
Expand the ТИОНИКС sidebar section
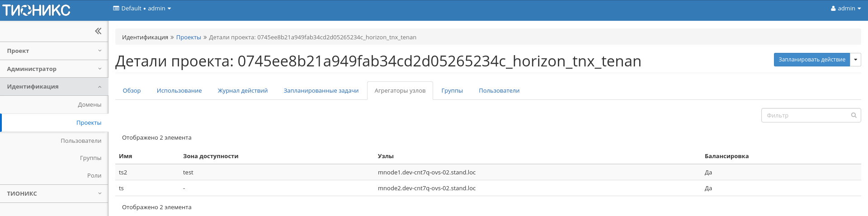pos(54,193)
